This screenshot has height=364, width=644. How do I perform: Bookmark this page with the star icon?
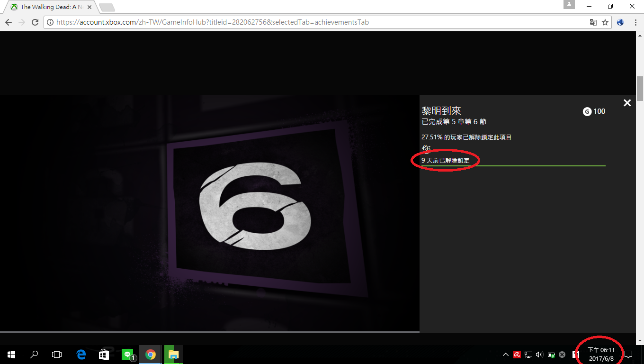[605, 22]
